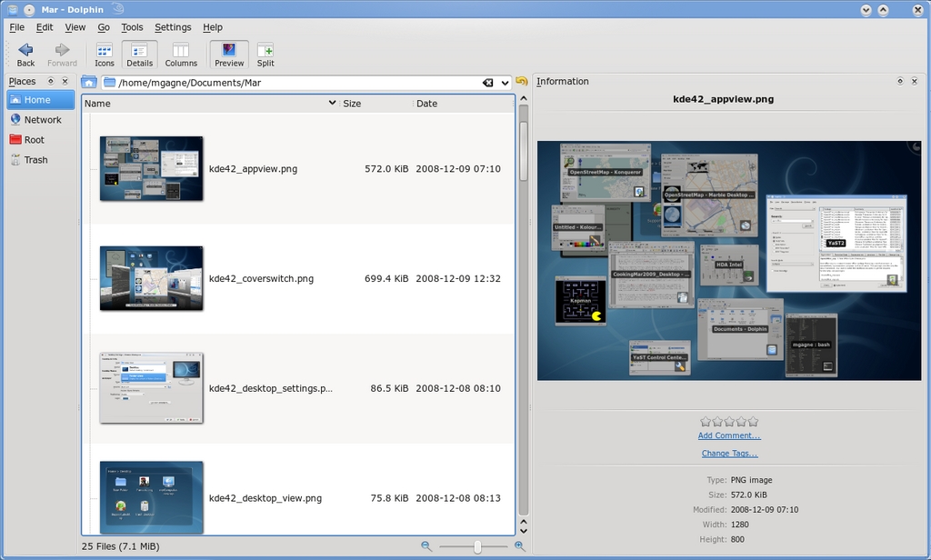Viewport: 931px width, 560px height.
Task: Click the Add Comment link
Action: tap(729, 436)
